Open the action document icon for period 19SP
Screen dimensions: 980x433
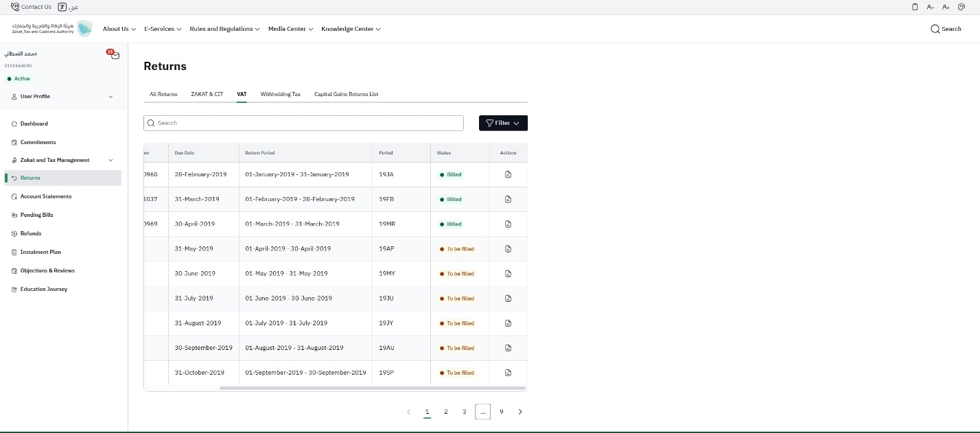pyautogui.click(x=508, y=373)
